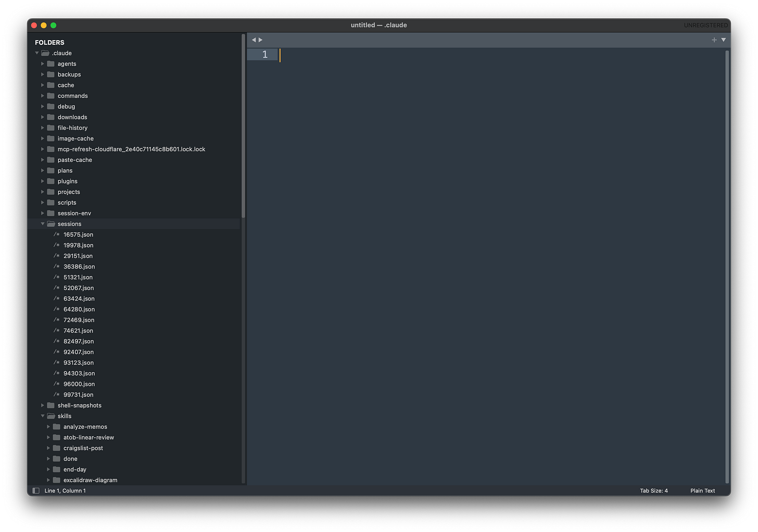This screenshot has height=532, width=758.
Task: Open 63424.json file
Action: (x=79, y=298)
